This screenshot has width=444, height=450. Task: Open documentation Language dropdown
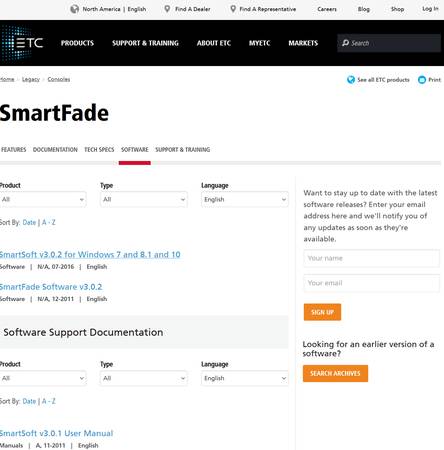[245, 378]
